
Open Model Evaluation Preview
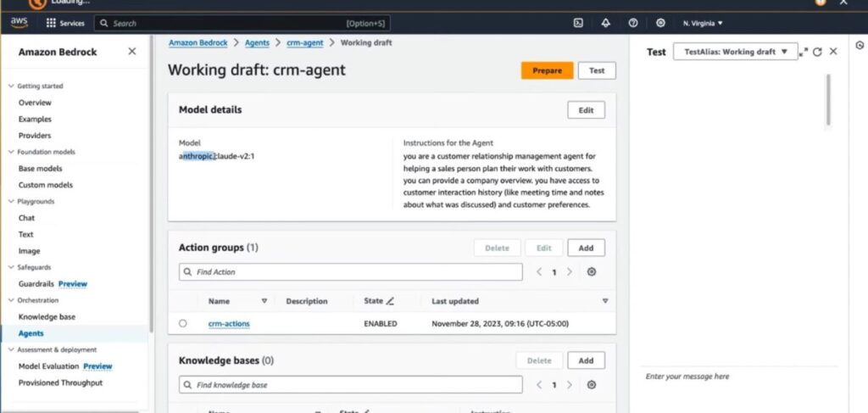(x=65, y=366)
